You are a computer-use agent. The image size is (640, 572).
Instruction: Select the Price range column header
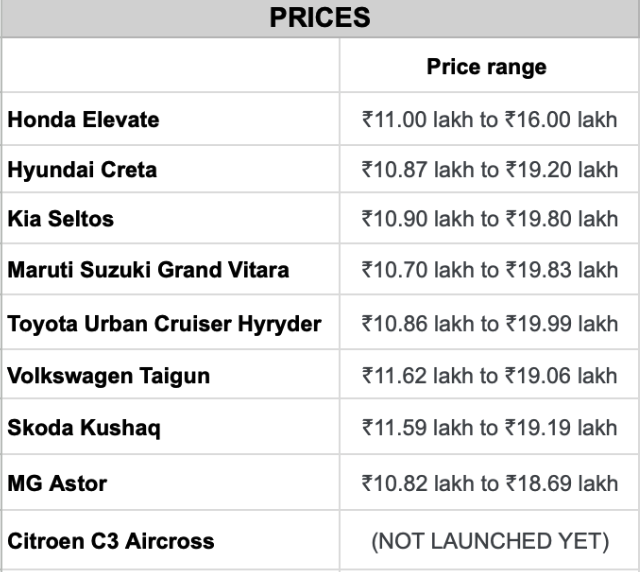click(486, 67)
